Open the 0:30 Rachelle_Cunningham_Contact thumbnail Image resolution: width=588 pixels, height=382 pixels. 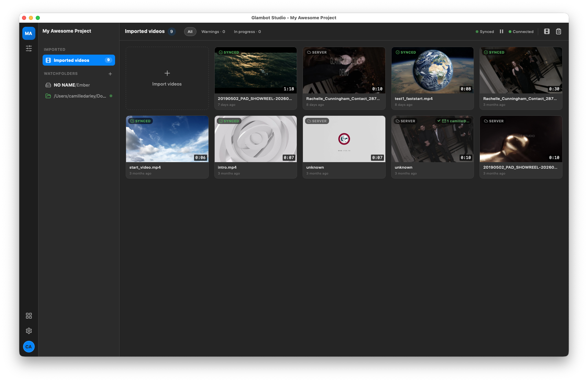521,70
